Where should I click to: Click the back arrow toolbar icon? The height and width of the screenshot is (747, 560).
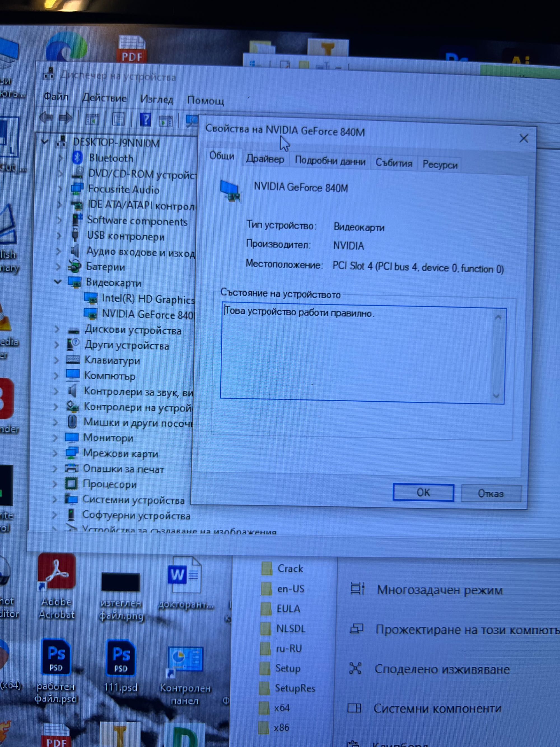tap(46, 118)
